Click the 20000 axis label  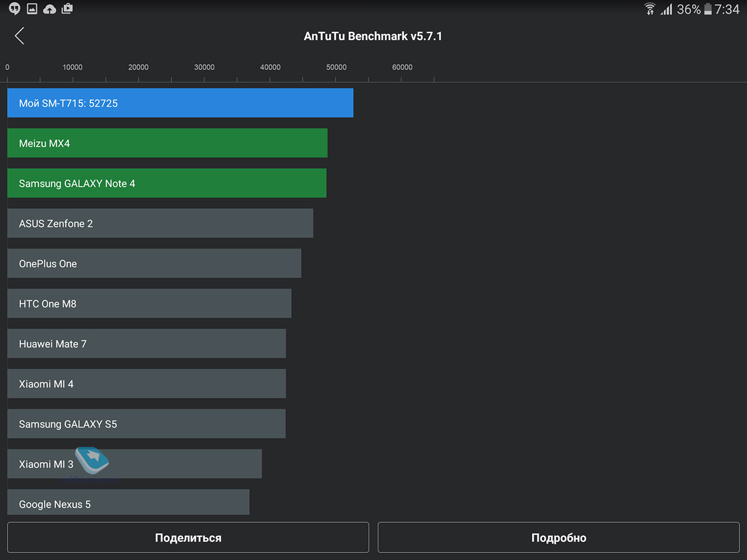[x=138, y=67]
